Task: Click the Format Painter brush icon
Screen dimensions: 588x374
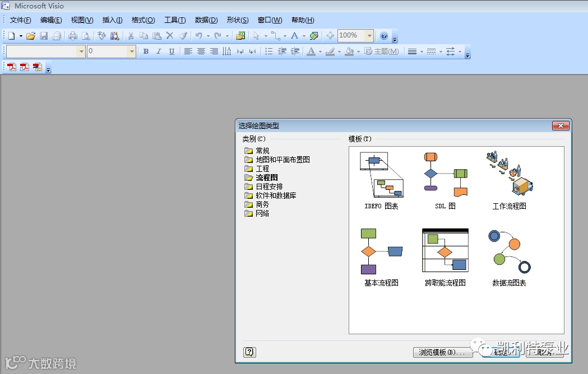Action: [x=183, y=36]
